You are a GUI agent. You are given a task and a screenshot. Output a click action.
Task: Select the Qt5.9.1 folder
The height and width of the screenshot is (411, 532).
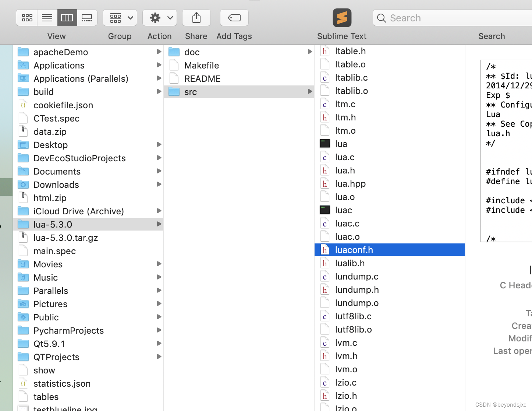88,344
